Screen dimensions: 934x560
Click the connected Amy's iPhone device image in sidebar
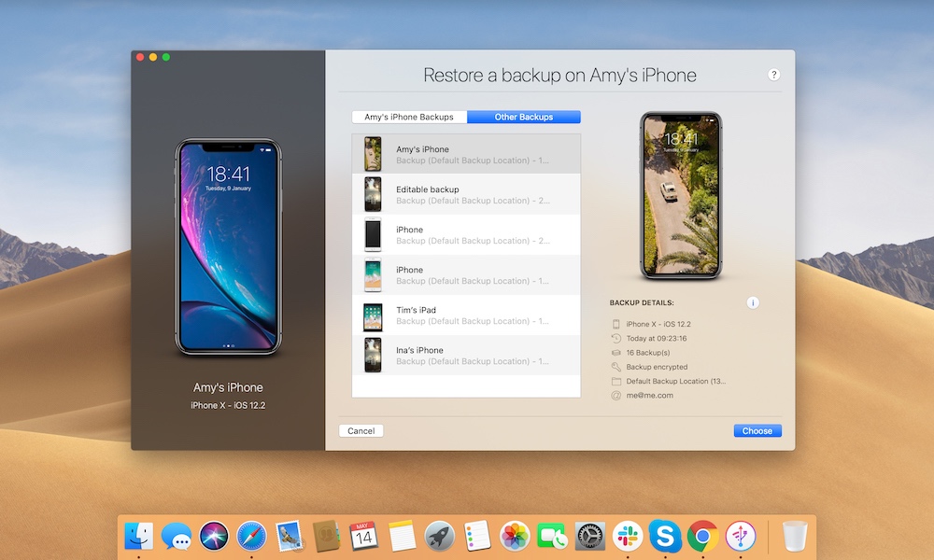228,247
